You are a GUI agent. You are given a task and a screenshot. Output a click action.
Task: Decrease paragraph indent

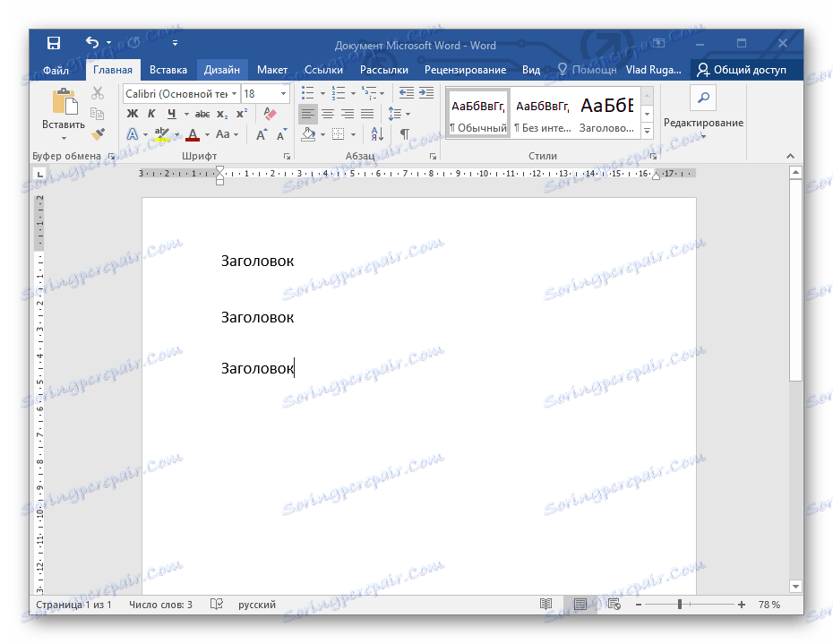(x=407, y=93)
